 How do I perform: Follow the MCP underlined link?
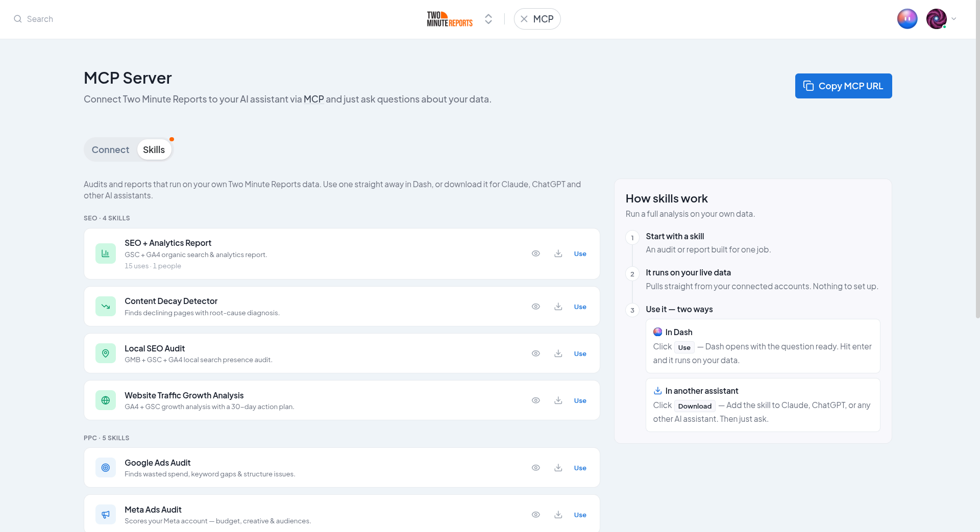(314, 99)
